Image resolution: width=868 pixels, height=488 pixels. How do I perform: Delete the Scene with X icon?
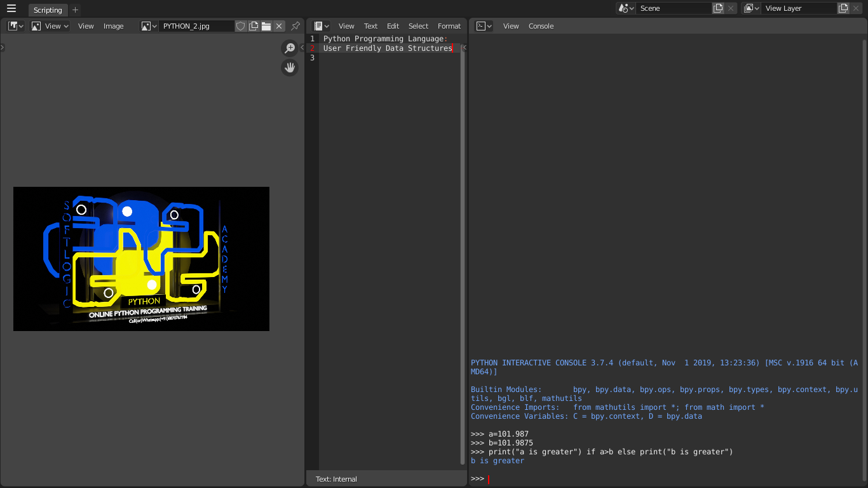click(731, 8)
